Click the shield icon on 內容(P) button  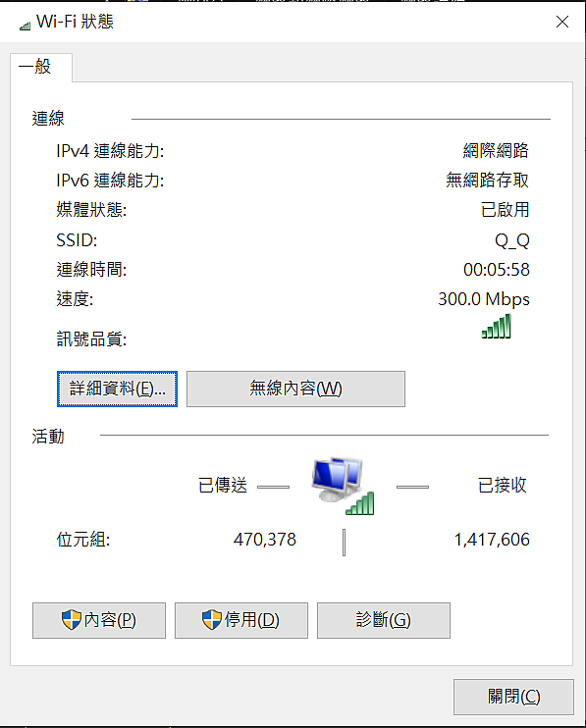click(x=72, y=620)
